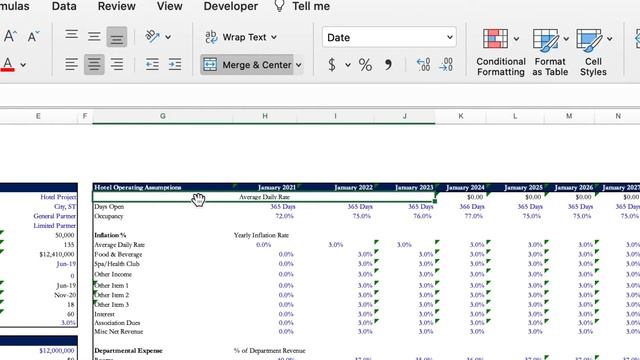Screen dimensions: 640x360
Task: Open Cell Styles gallery
Action: pyautogui.click(x=593, y=52)
